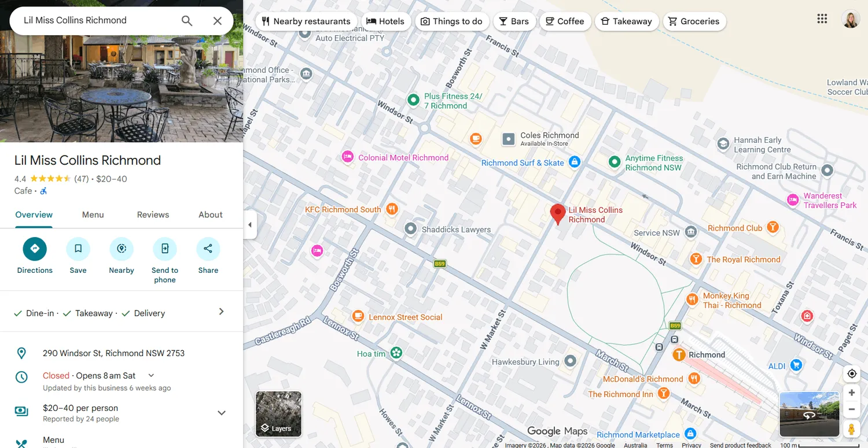Share this place icon
868x448 pixels.
208,249
